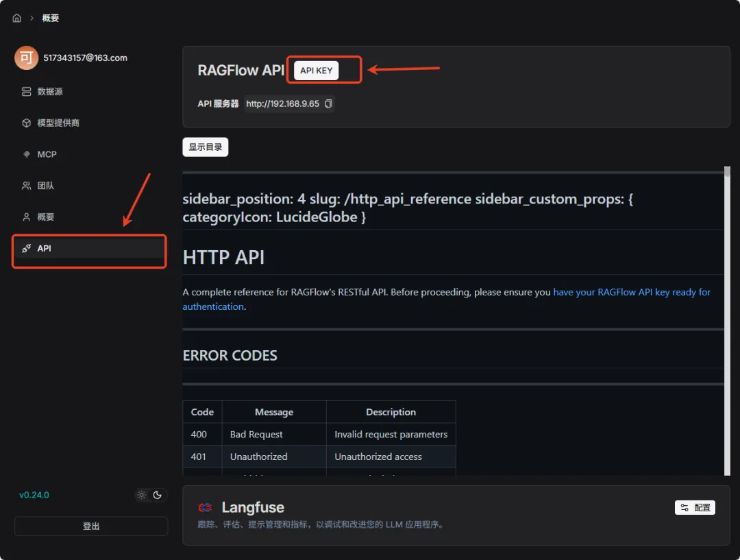
Task: Copy the API server address
Action: (328, 104)
